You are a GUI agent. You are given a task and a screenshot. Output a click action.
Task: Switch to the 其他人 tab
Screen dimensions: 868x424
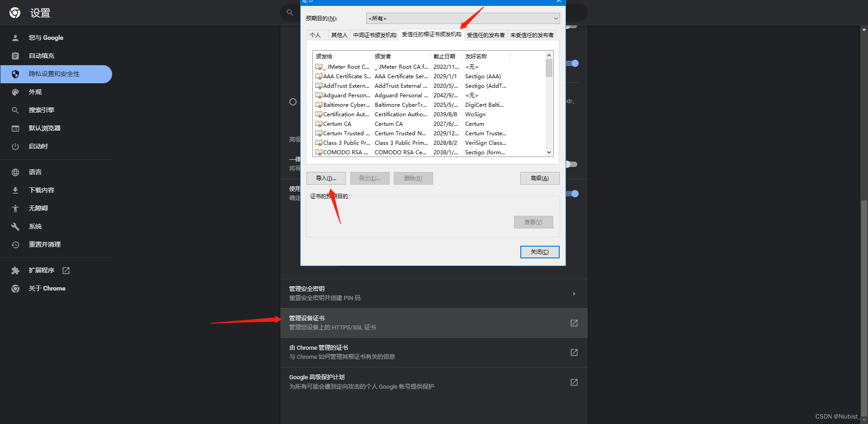339,35
